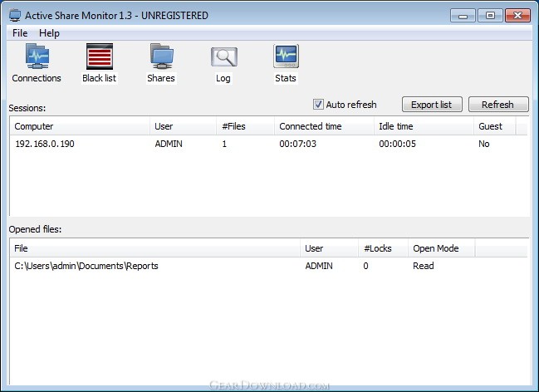The width and height of the screenshot is (539, 392).
Task: Sort by Connected time column header
Action: pos(324,126)
